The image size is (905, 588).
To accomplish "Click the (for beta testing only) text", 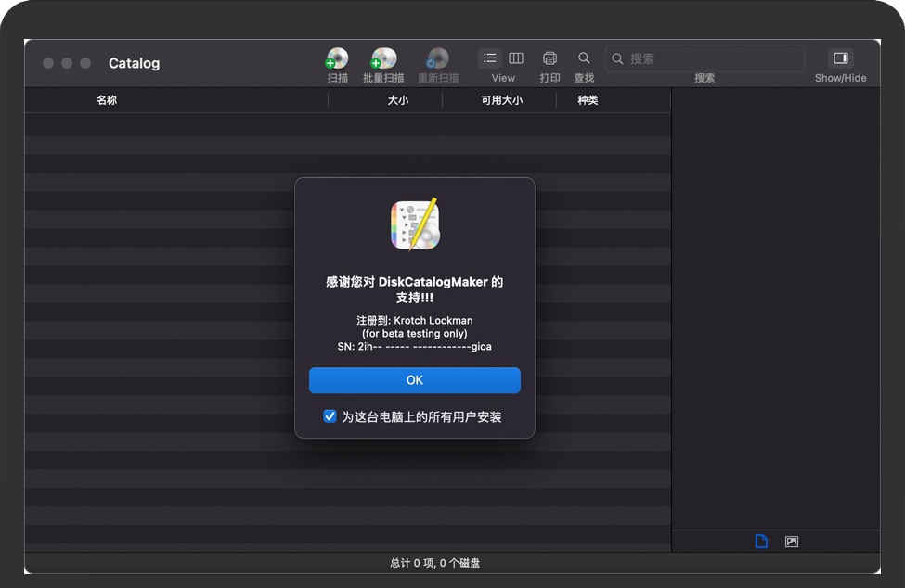I will [414, 333].
